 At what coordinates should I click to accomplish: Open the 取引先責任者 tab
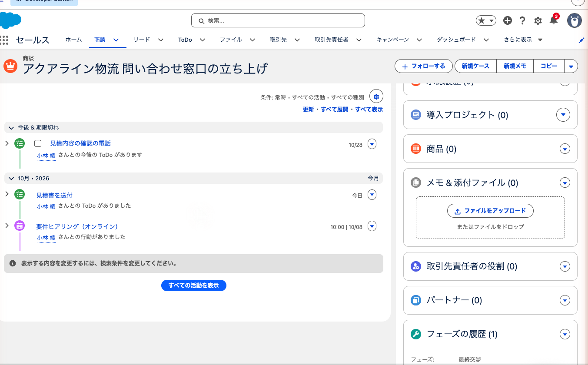(332, 40)
